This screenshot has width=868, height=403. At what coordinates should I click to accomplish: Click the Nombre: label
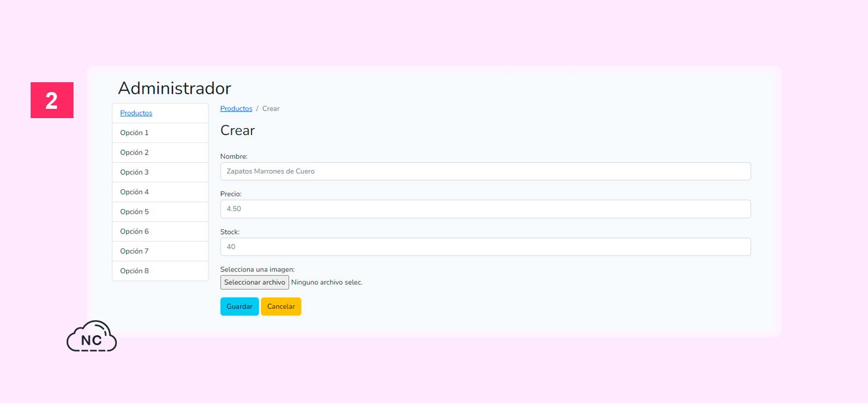coord(234,156)
